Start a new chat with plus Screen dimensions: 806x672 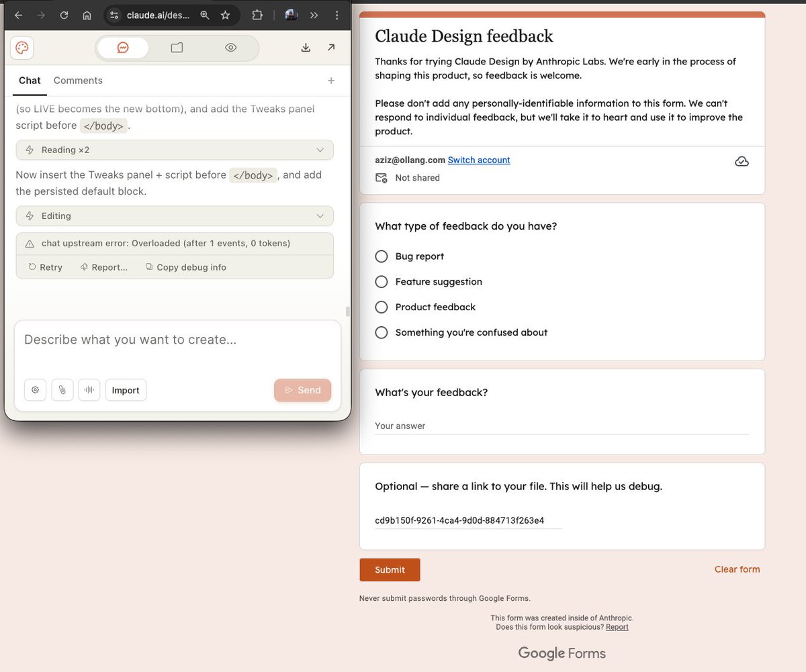point(331,81)
